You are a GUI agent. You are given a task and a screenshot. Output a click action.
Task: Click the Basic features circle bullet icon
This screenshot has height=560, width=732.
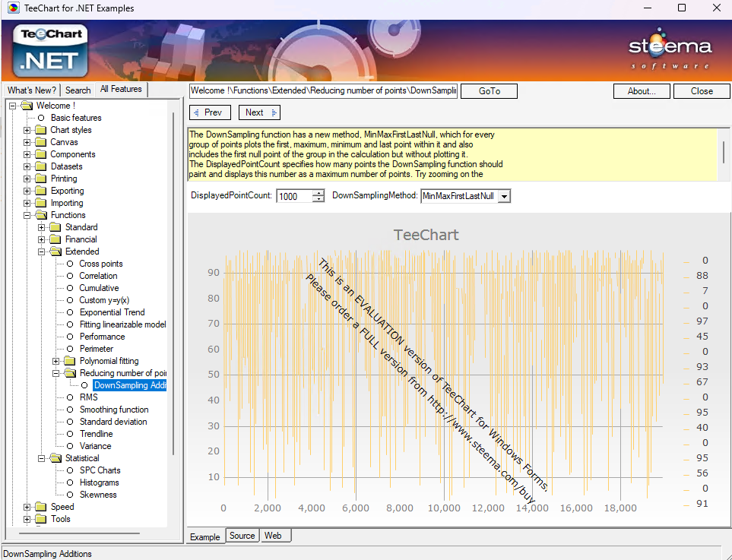tap(41, 118)
